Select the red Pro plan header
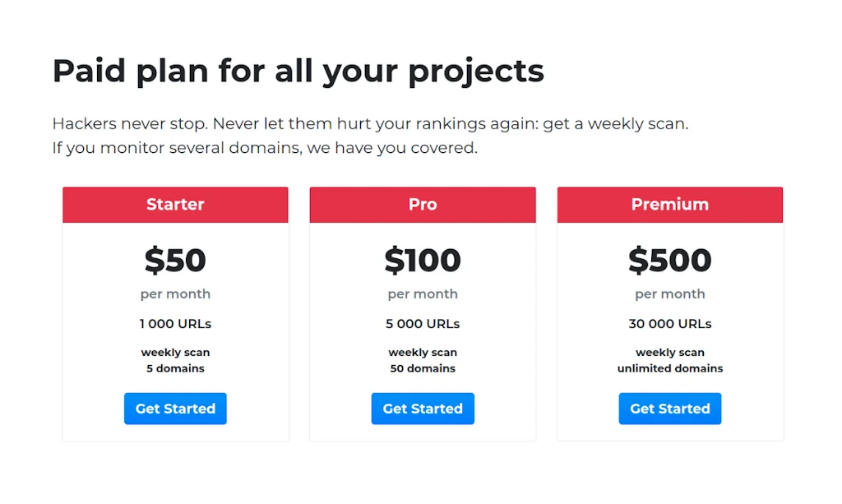Viewport: 842px width, 504px height. coord(423,205)
